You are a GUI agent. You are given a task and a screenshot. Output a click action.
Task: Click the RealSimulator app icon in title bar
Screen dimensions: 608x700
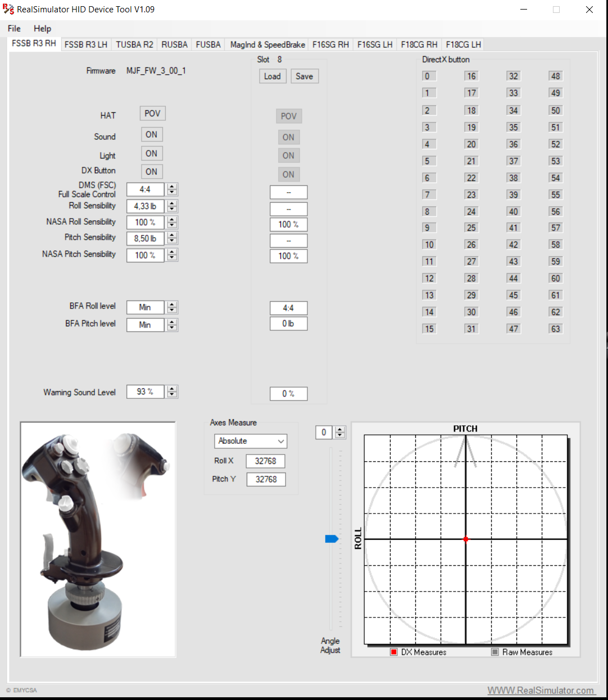pos(8,10)
